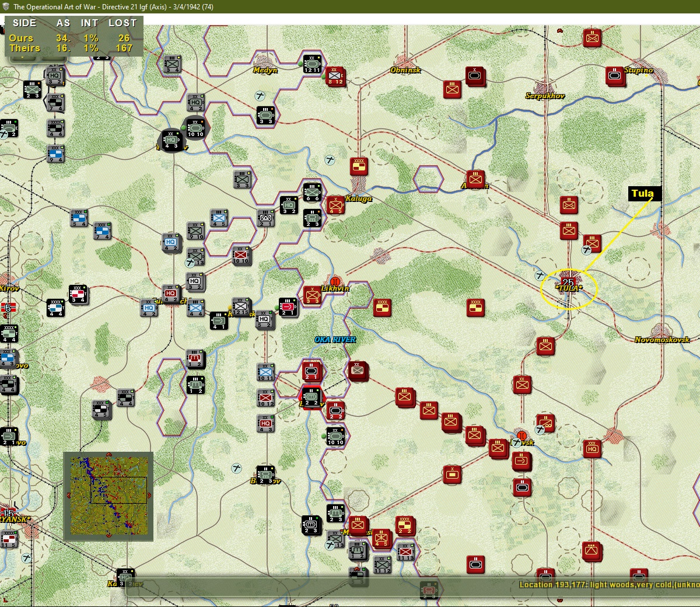
Task: Click the OKA RIVER map label
Action: tap(335, 340)
